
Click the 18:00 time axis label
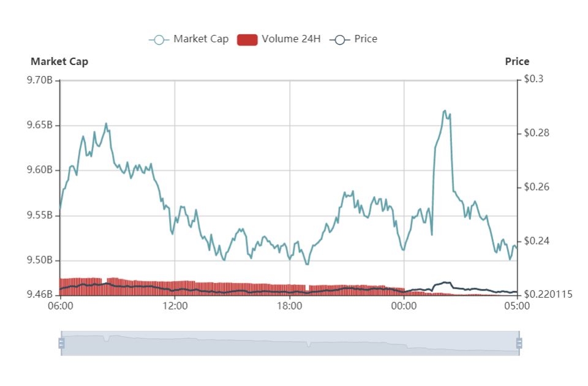(x=290, y=306)
